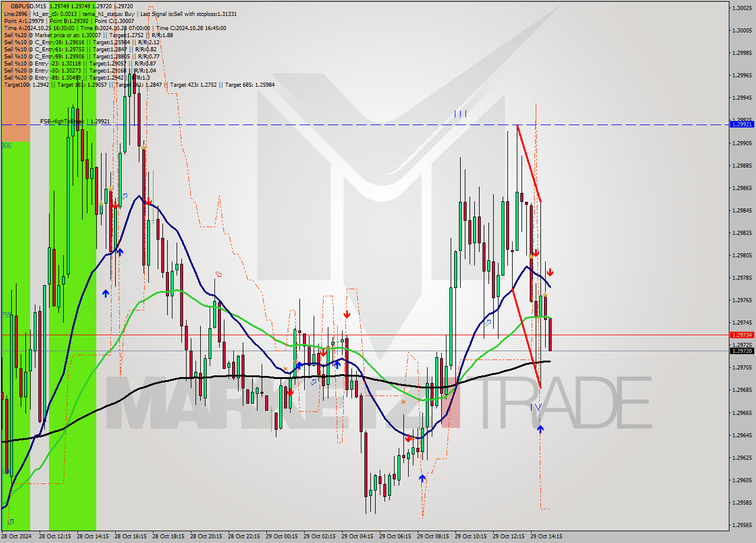Image resolution: width=756 pixels, height=543 pixels.
Task: Select the 'Point A:1.29979' text
Action: click(24, 21)
